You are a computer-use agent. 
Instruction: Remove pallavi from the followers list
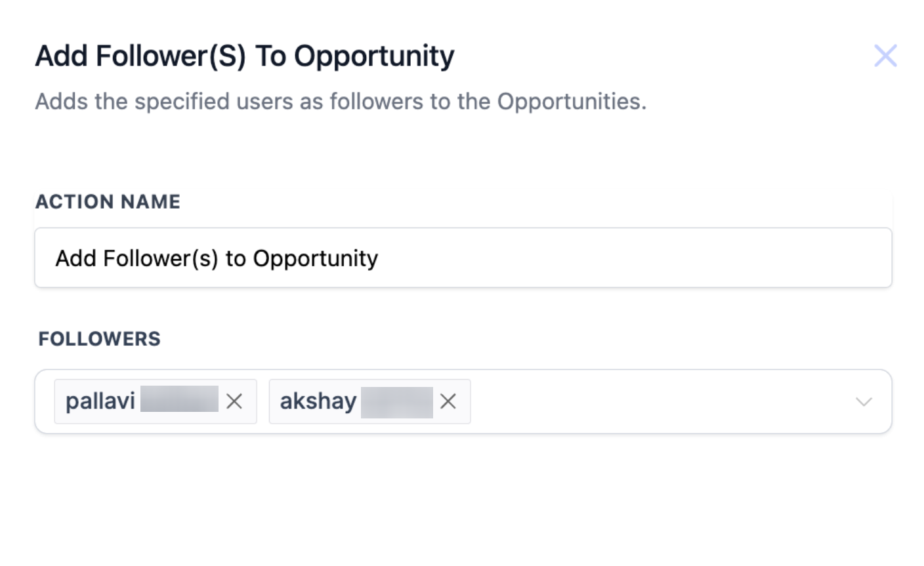coord(234,401)
